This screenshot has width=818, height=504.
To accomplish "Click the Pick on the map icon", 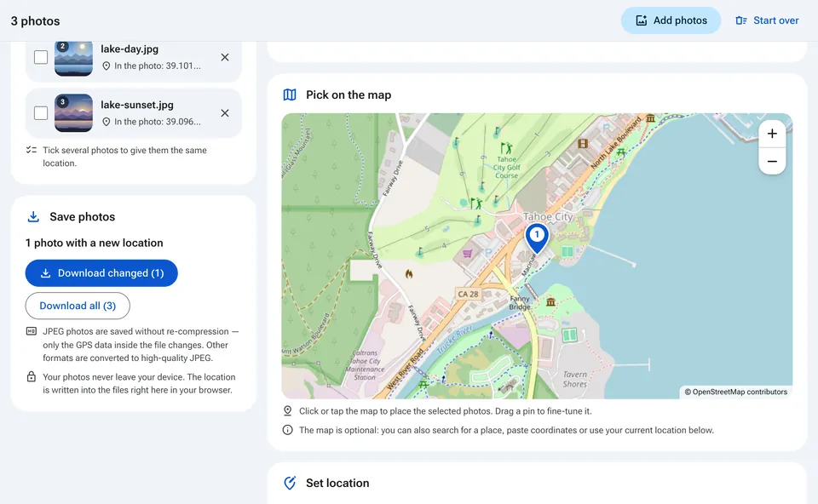I will point(290,94).
